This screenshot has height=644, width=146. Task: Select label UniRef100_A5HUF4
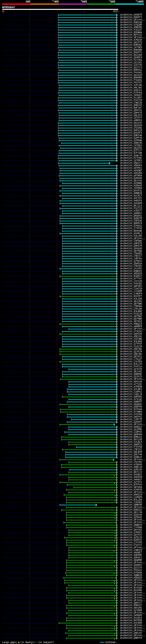point(131,166)
